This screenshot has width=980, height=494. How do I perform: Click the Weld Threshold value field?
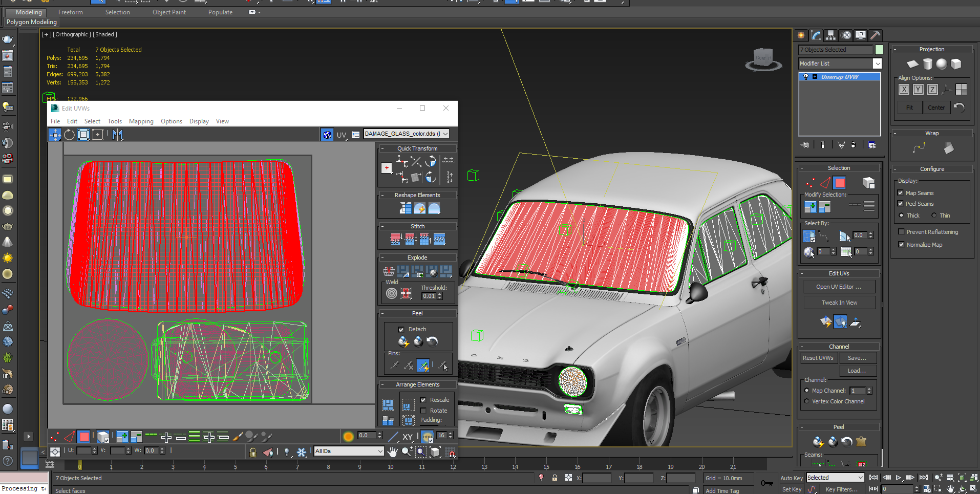coord(429,296)
